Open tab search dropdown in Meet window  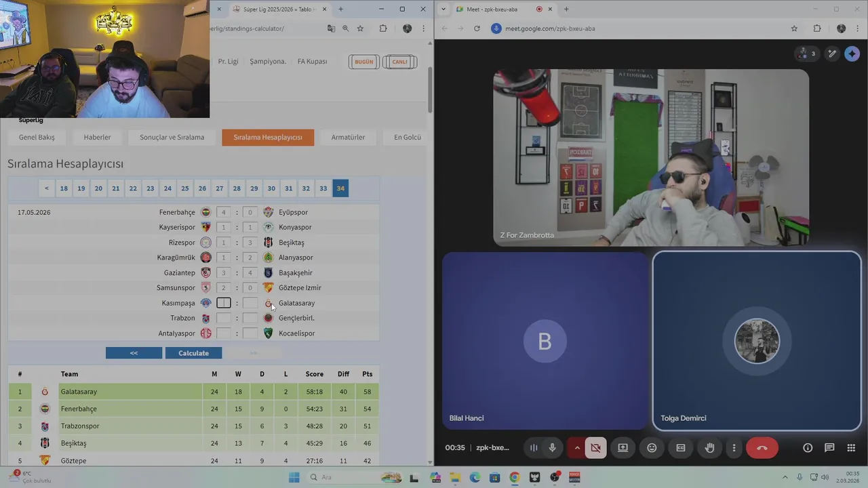pos(443,9)
